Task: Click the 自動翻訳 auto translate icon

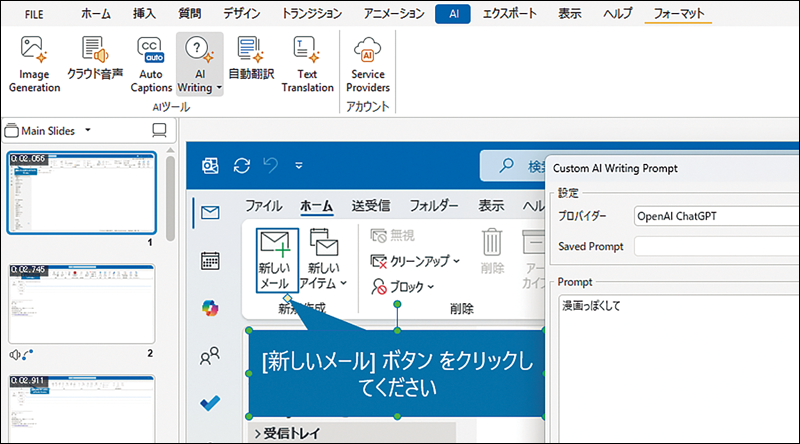Action: [250, 52]
